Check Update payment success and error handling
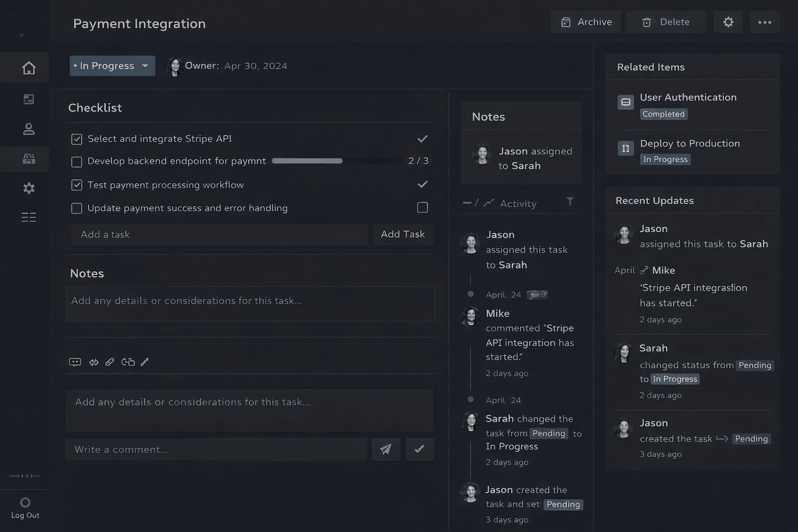This screenshot has height=532, width=798. point(76,208)
